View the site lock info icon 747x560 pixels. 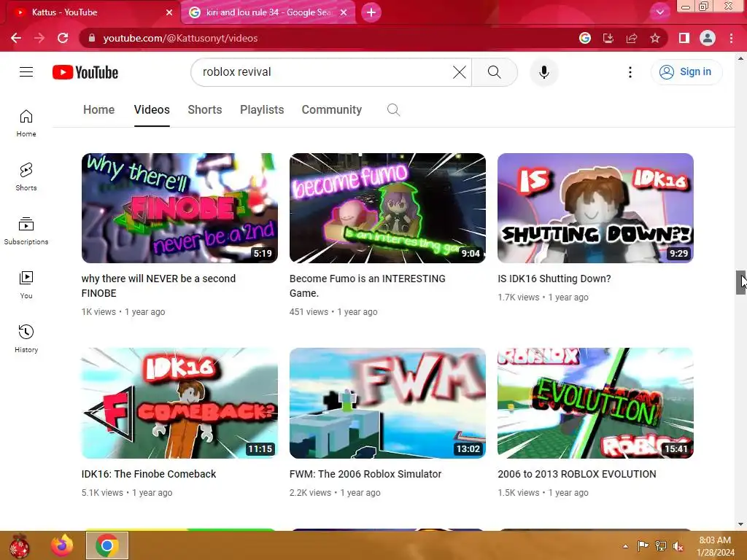[x=92, y=38]
